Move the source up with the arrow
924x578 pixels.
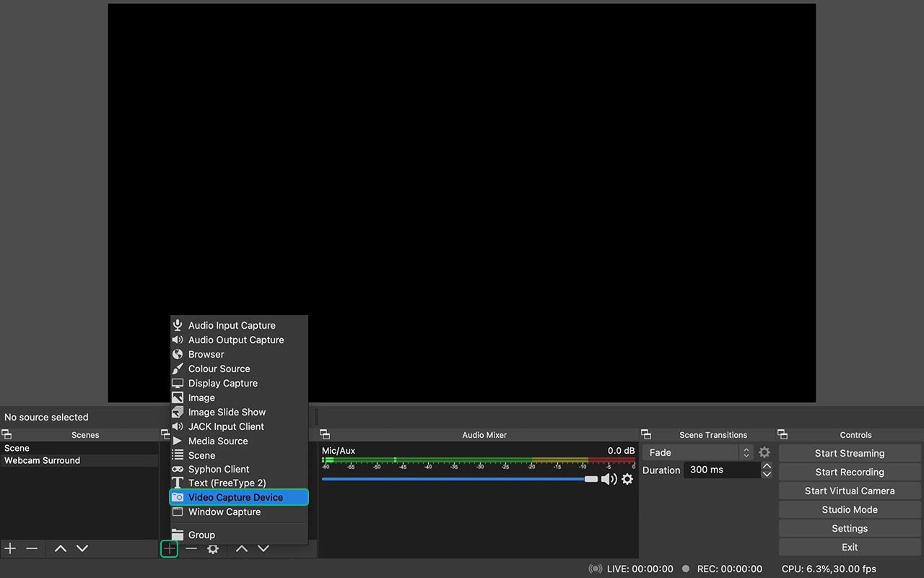242,548
